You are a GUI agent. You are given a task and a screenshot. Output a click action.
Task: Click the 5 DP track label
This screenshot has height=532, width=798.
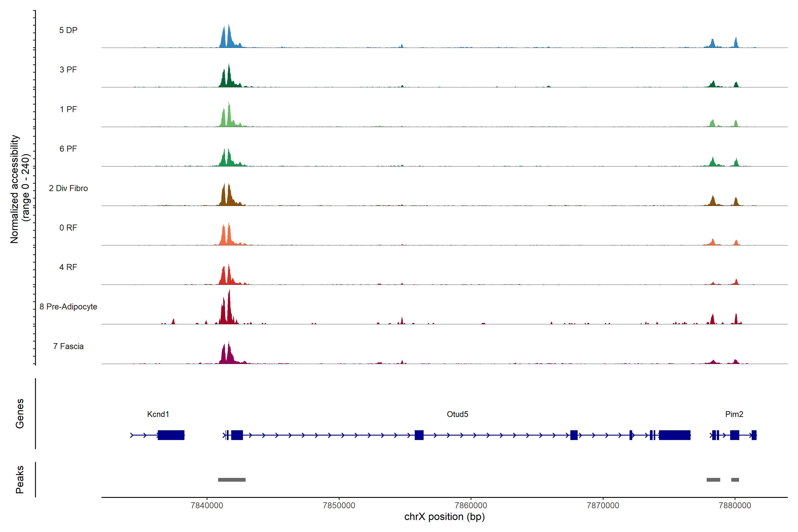(68, 30)
